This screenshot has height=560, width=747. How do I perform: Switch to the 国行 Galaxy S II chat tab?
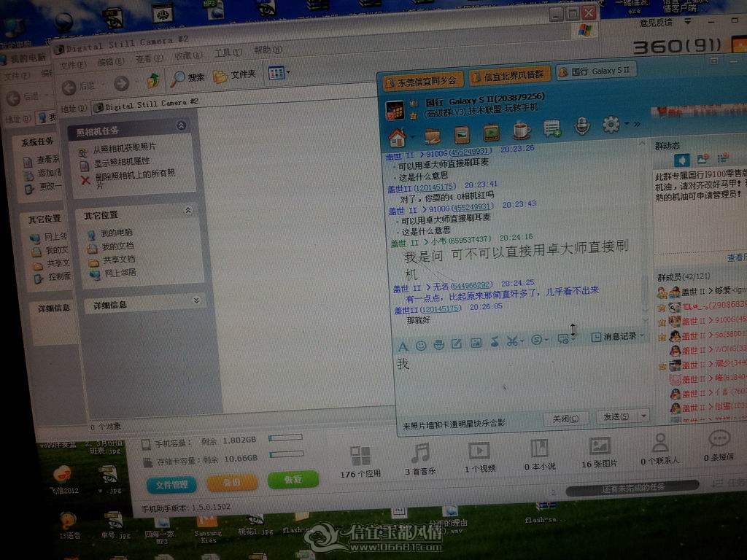coord(595,71)
